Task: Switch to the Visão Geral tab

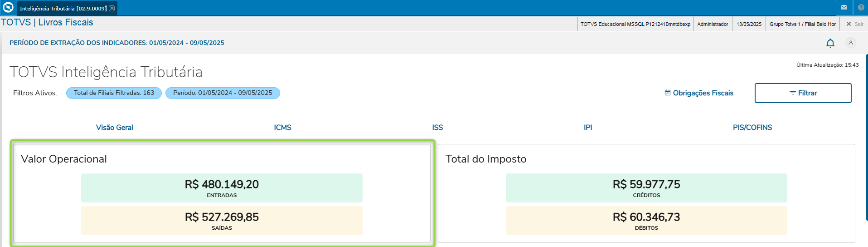Action: [115, 128]
